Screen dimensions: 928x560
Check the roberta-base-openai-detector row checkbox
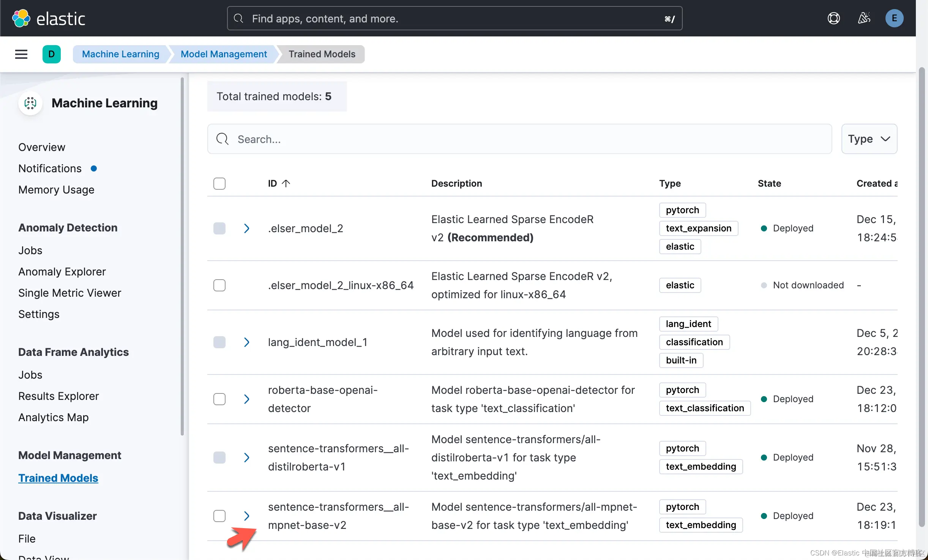click(219, 399)
